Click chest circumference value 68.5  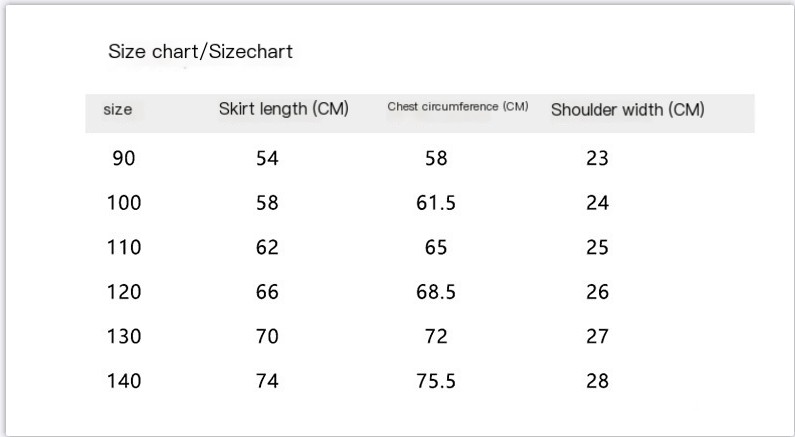(x=436, y=292)
